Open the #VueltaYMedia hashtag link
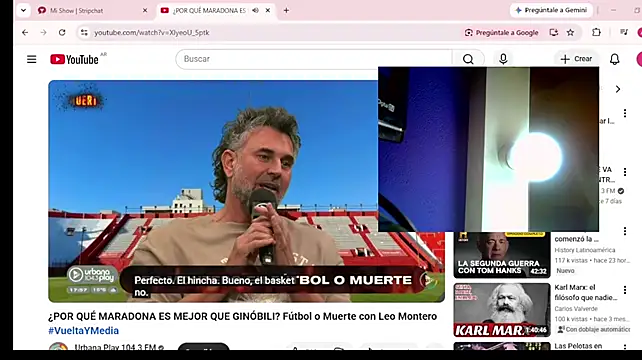This screenshot has width=642, height=360. [x=83, y=331]
